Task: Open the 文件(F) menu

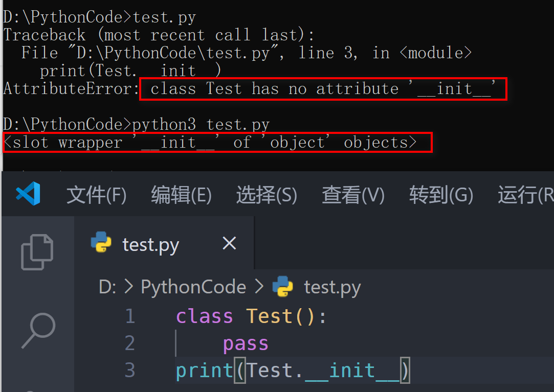Action: pyautogui.click(x=96, y=195)
